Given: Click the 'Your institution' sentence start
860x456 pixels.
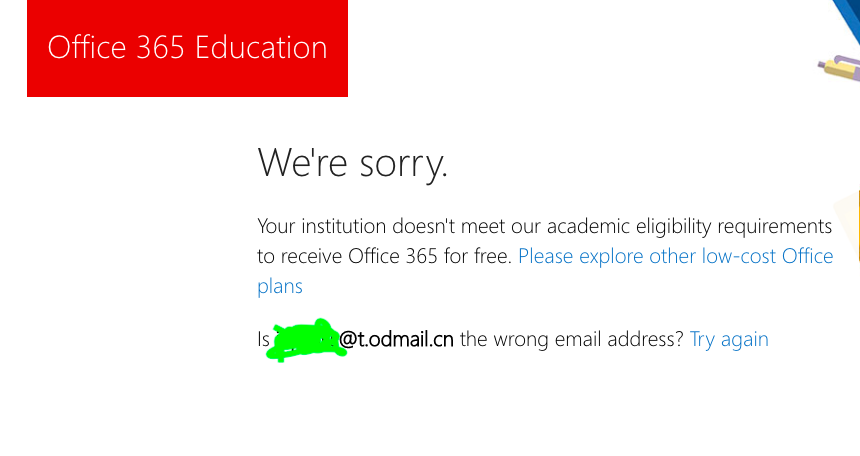Looking at the screenshot, I should (318, 225).
